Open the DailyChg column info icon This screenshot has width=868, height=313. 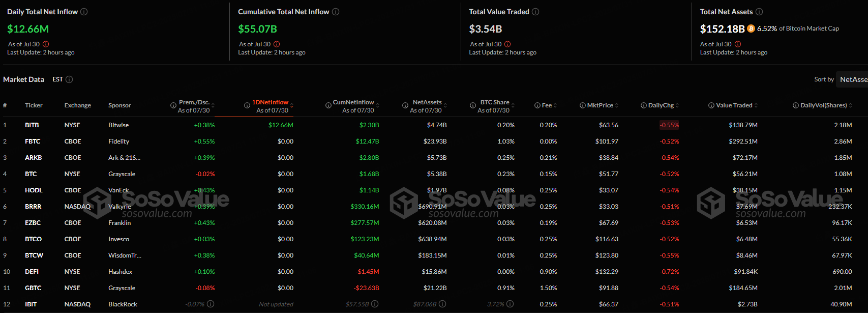tap(644, 105)
